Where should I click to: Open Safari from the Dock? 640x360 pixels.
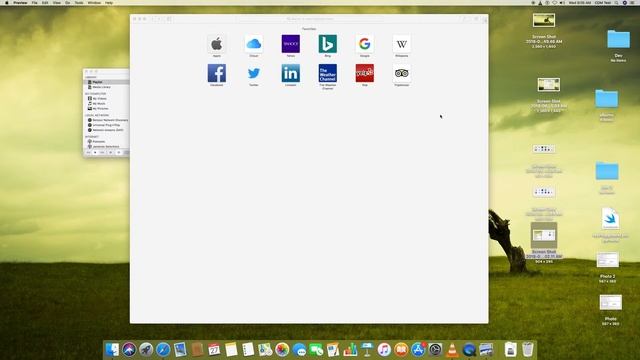coord(163,350)
